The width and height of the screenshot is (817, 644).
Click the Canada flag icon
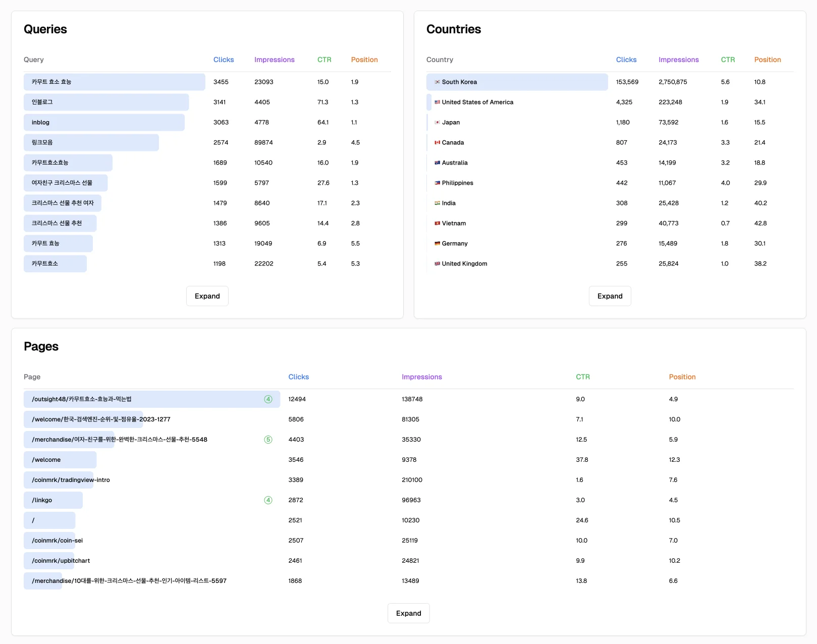point(437,142)
